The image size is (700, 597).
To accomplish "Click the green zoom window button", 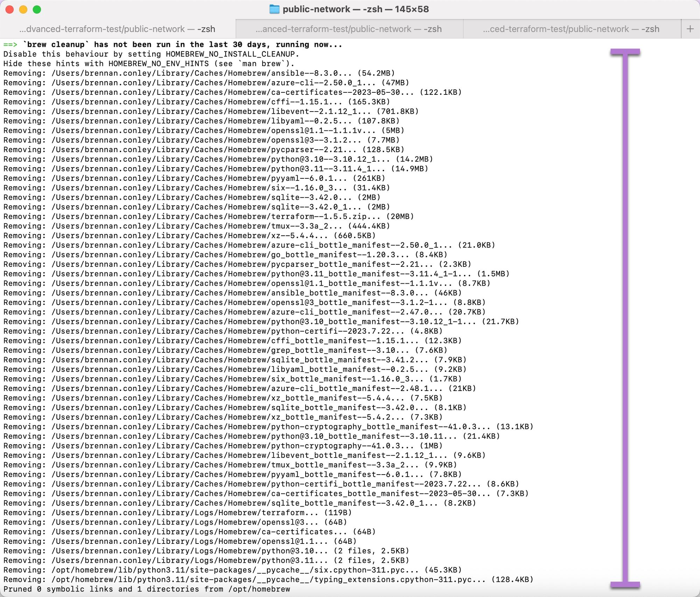I will 37,9.
